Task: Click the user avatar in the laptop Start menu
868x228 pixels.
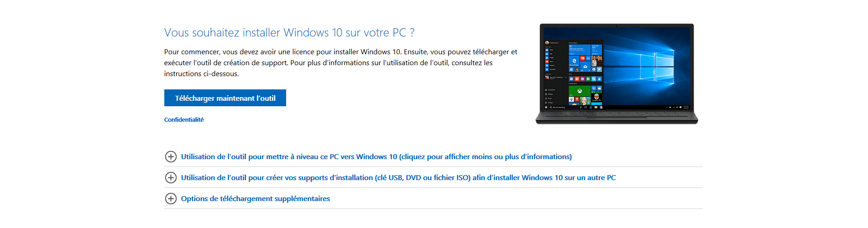Action: tap(547, 42)
